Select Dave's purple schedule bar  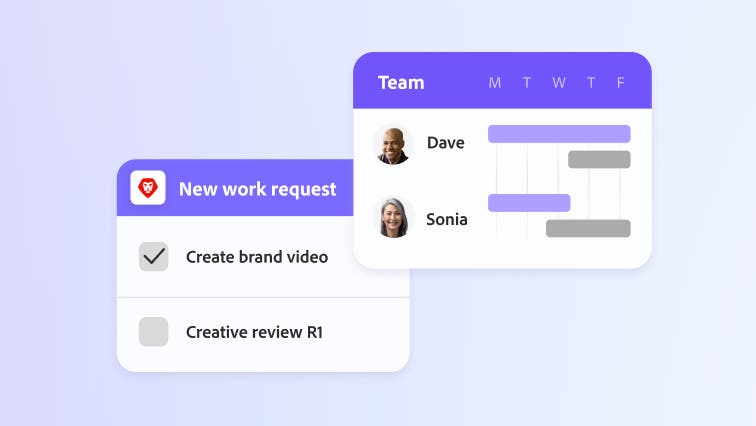pos(558,134)
